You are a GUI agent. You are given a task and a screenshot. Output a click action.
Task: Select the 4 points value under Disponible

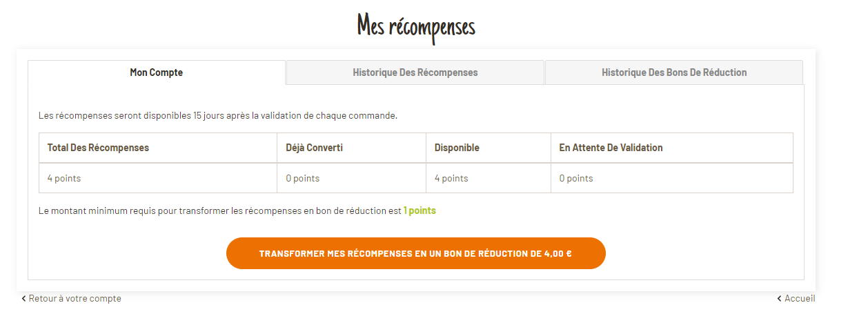coord(451,178)
